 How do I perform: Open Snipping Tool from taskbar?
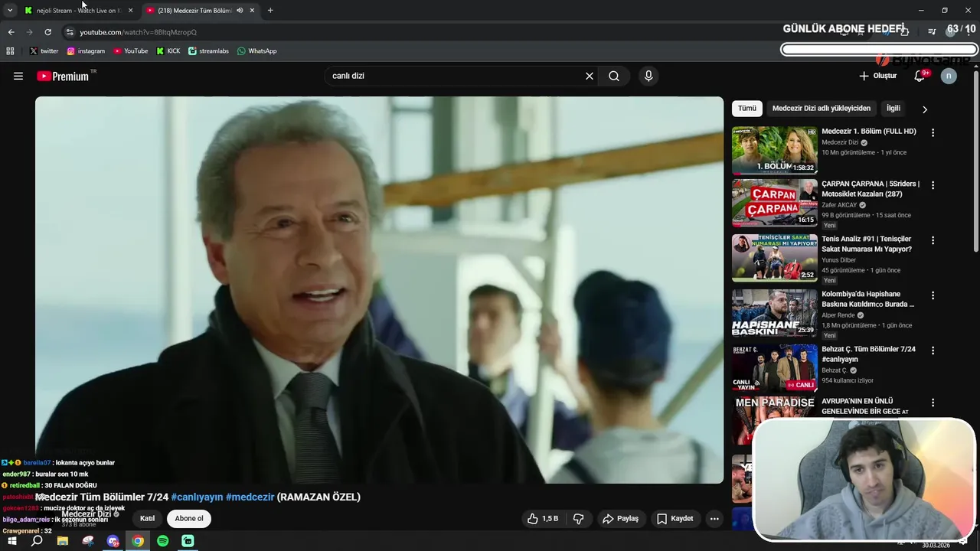click(x=88, y=541)
